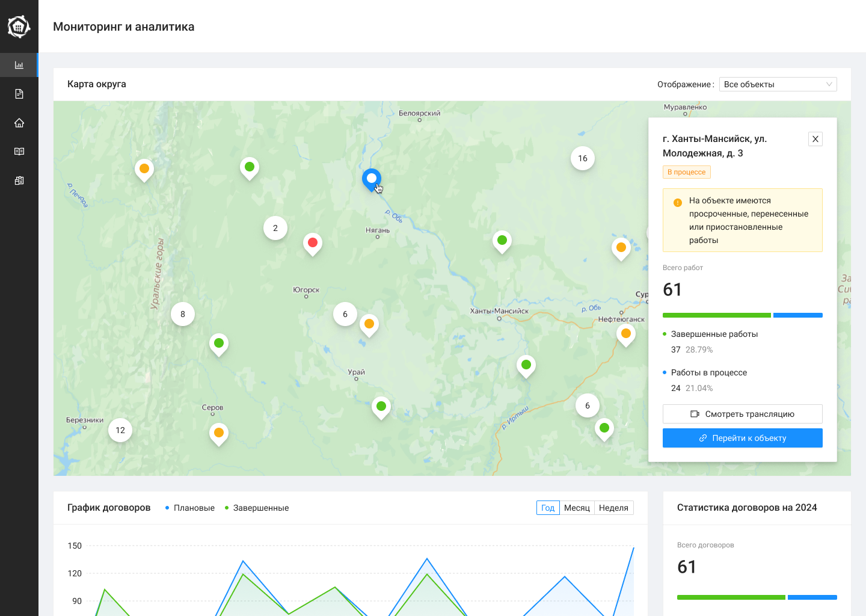Expand the map cluster marked 16

pos(583,158)
